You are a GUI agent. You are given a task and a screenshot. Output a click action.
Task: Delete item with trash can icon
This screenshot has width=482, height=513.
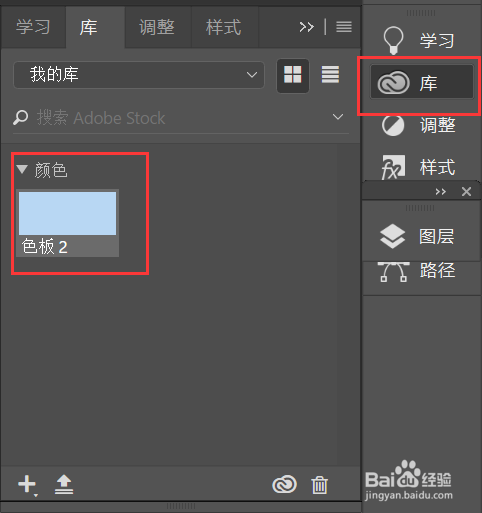319,485
